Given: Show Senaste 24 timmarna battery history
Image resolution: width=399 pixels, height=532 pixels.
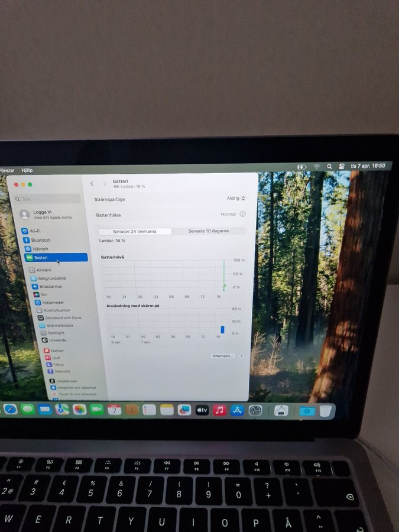Looking at the screenshot, I should [x=135, y=231].
